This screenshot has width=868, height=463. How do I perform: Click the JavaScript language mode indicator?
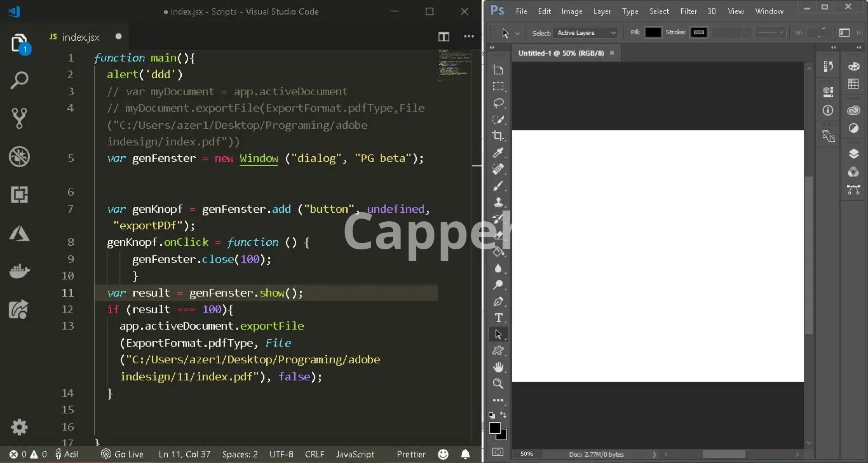[355, 454]
